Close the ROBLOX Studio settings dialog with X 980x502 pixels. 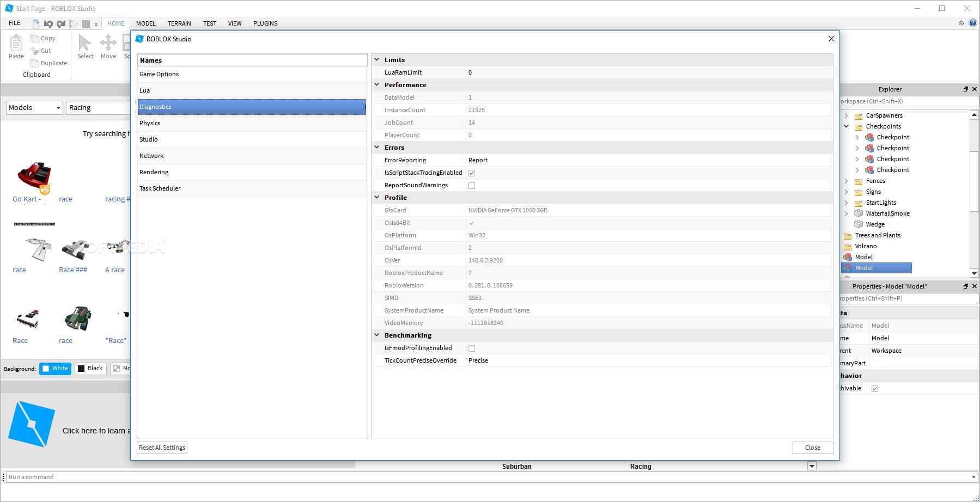pyautogui.click(x=831, y=39)
